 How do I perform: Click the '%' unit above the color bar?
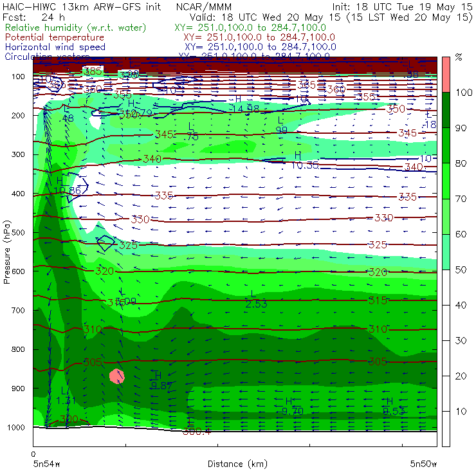pos(459,57)
